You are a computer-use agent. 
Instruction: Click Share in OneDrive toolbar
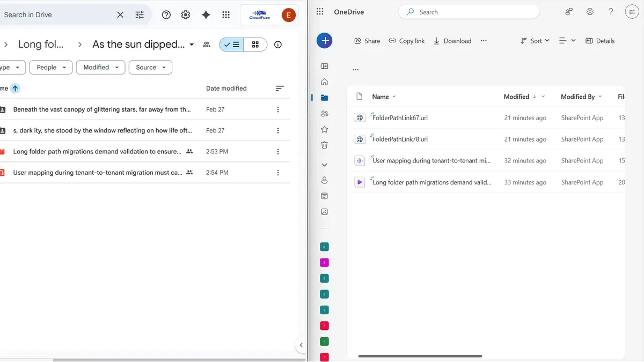(367, 41)
